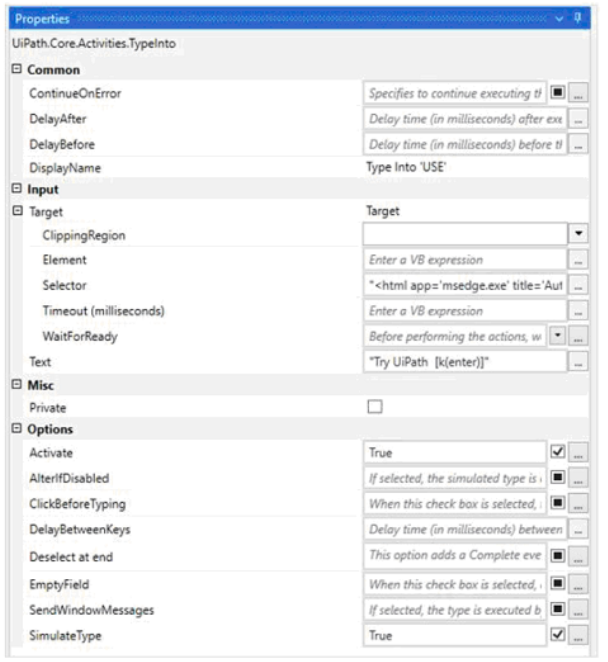Click the EmptyField value field
This screenshot has width=608, height=662.
pos(455,584)
